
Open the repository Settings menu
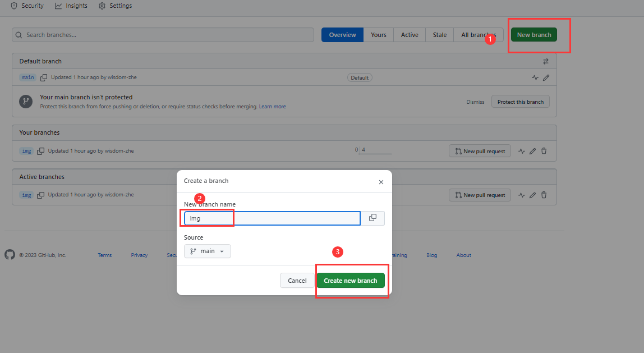tap(115, 6)
